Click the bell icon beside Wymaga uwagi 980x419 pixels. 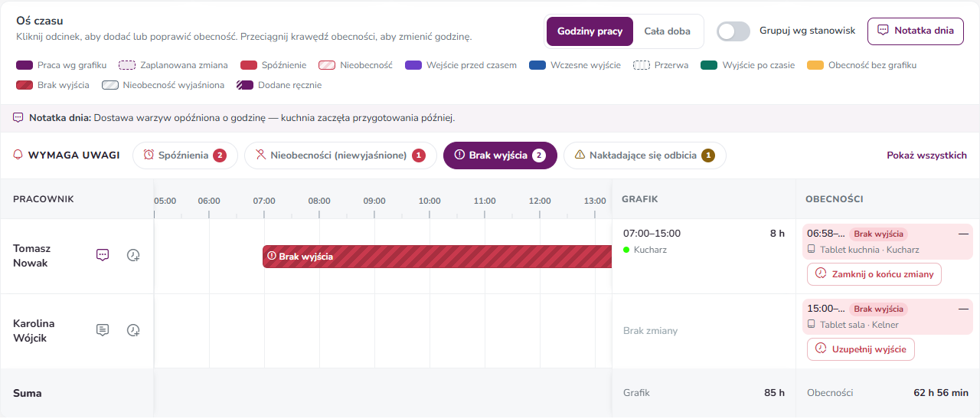click(x=18, y=155)
